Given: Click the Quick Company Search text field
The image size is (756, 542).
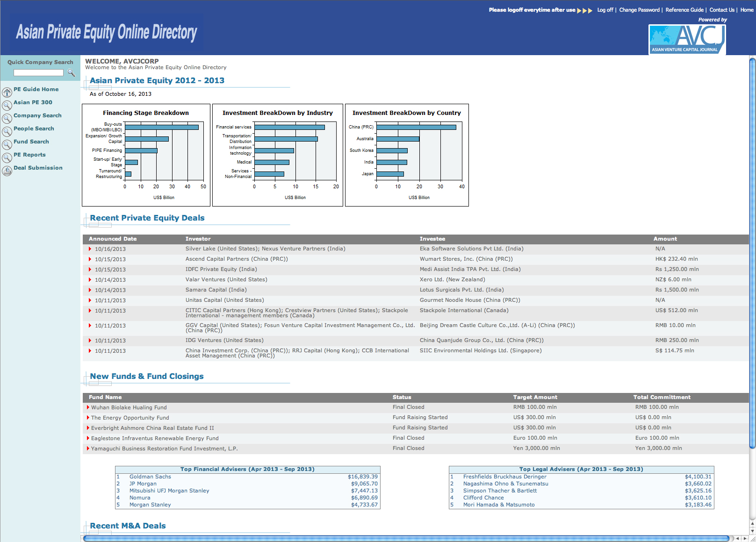Looking at the screenshot, I should (38, 73).
